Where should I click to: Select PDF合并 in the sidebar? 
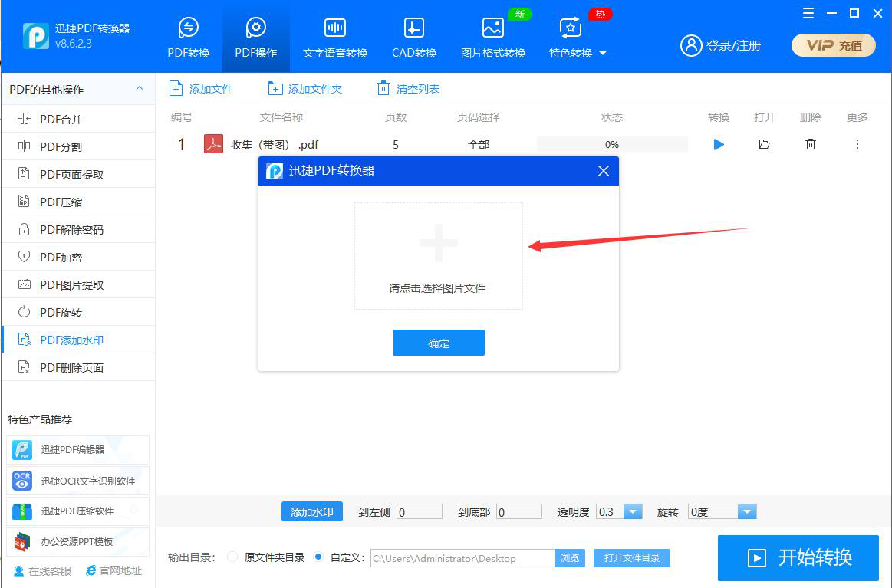click(x=78, y=119)
